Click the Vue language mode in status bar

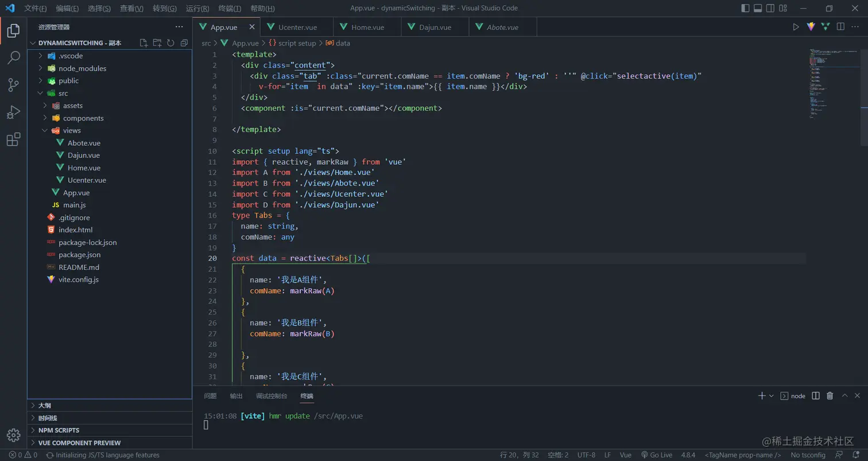[x=625, y=455]
